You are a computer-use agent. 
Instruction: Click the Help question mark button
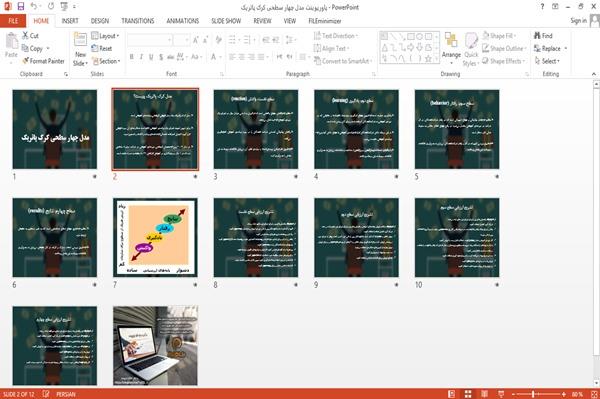pos(542,7)
